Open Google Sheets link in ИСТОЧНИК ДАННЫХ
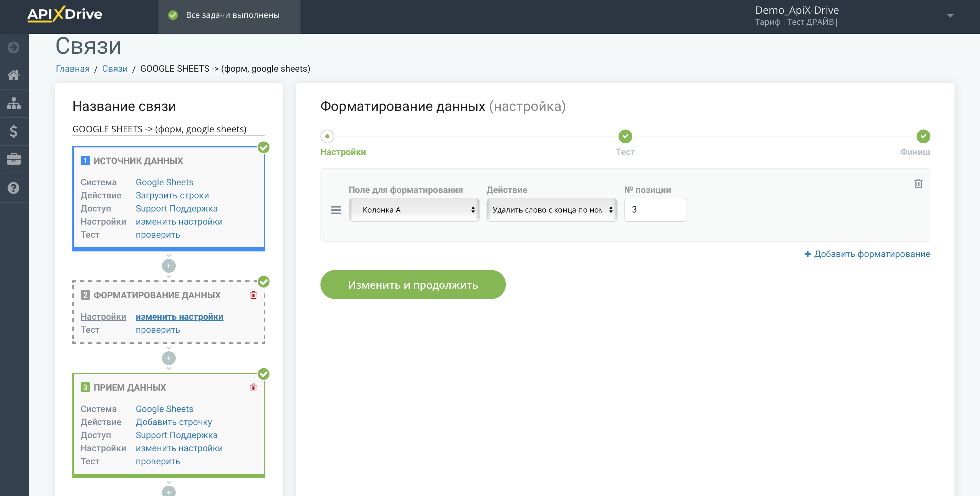980x496 pixels. pyautogui.click(x=164, y=182)
